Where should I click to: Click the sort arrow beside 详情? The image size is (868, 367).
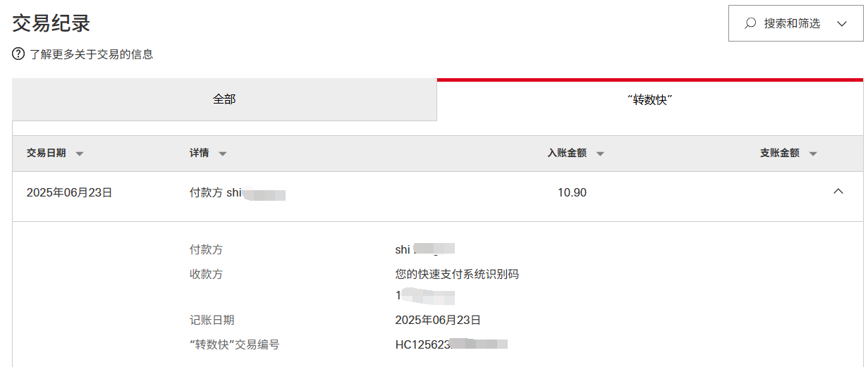click(x=222, y=154)
